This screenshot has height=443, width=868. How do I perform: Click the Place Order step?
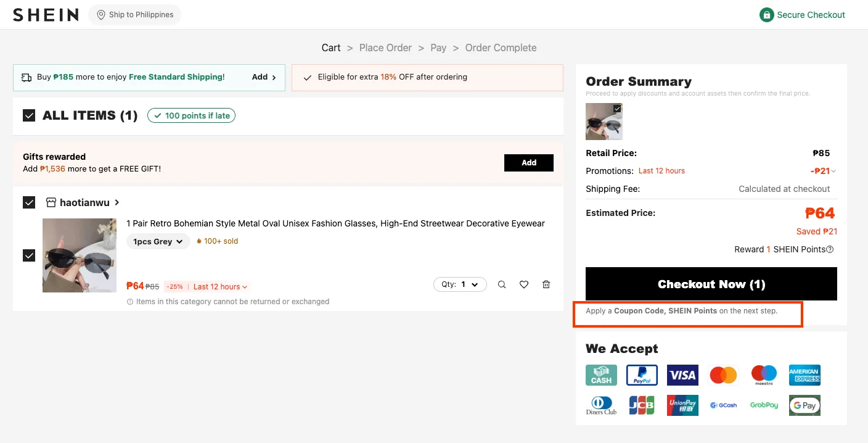(x=385, y=48)
